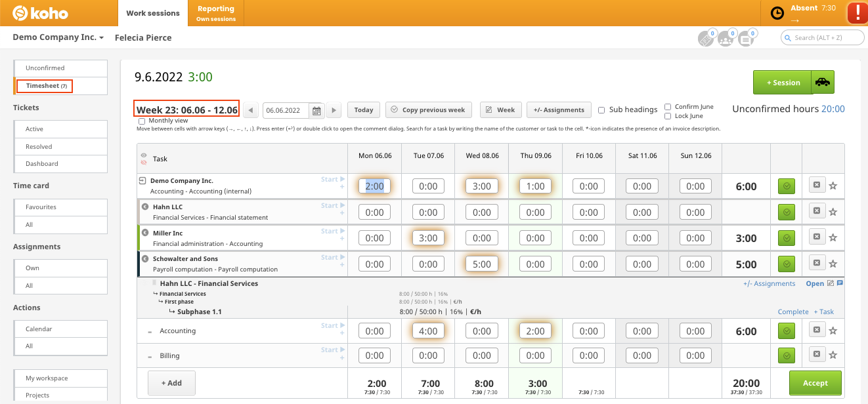Open the red exclamation alert
Image resolution: width=868 pixels, height=404 pixels.
857,13
